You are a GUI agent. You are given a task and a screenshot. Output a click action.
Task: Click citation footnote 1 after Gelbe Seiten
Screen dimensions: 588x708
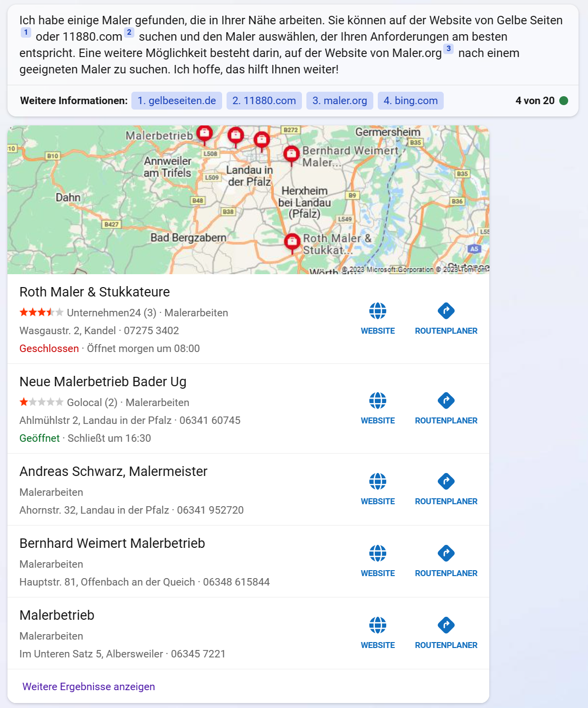pos(26,33)
